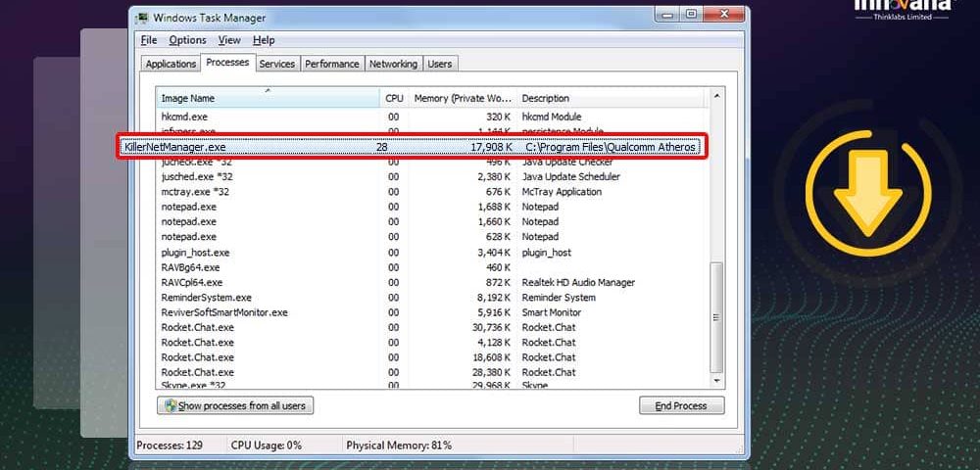Viewport: 980px width, 470px height.
Task: Select Rocket.Chat.exe using 4,128 K
Action: (431, 342)
